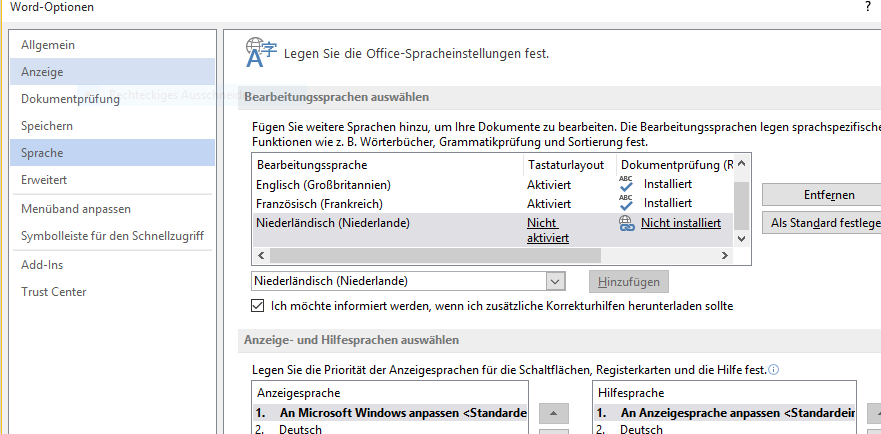
Task: Click the Dokumentprüfung column header
Action: point(675,165)
